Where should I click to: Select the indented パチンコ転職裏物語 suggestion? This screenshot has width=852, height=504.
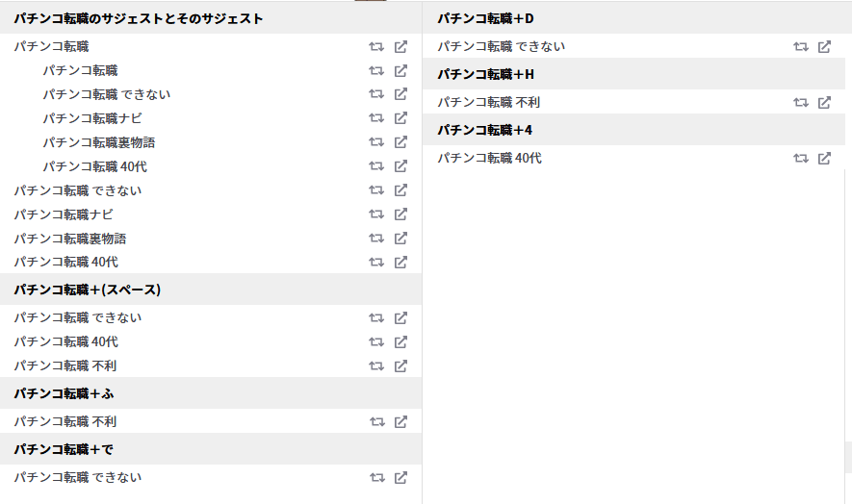point(99,142)
